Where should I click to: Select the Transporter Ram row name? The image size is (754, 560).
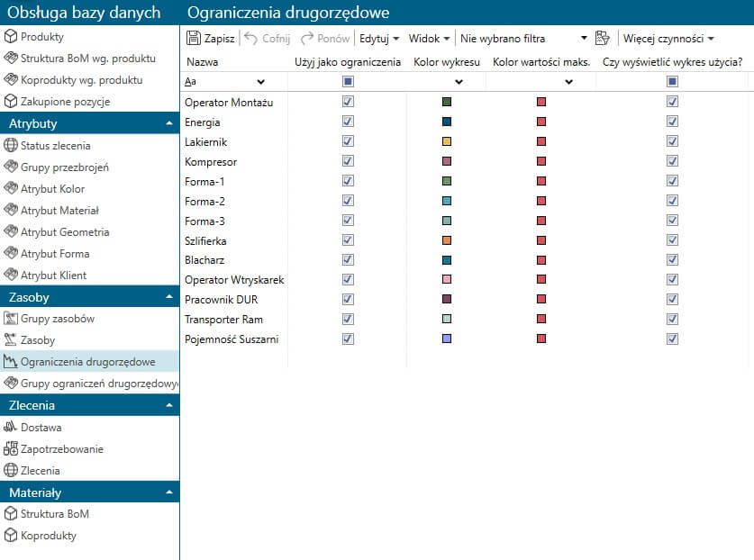pos(223,320)
